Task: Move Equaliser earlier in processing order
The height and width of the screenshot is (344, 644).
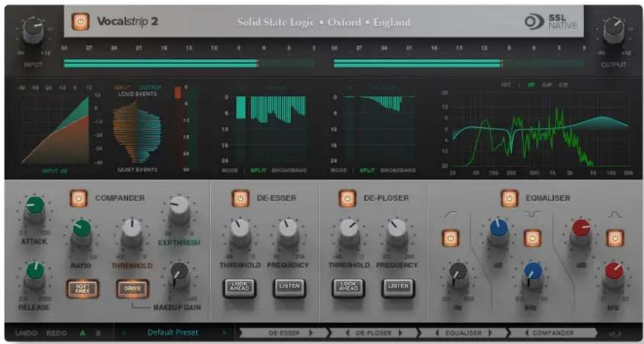Action: pos(437,333)
